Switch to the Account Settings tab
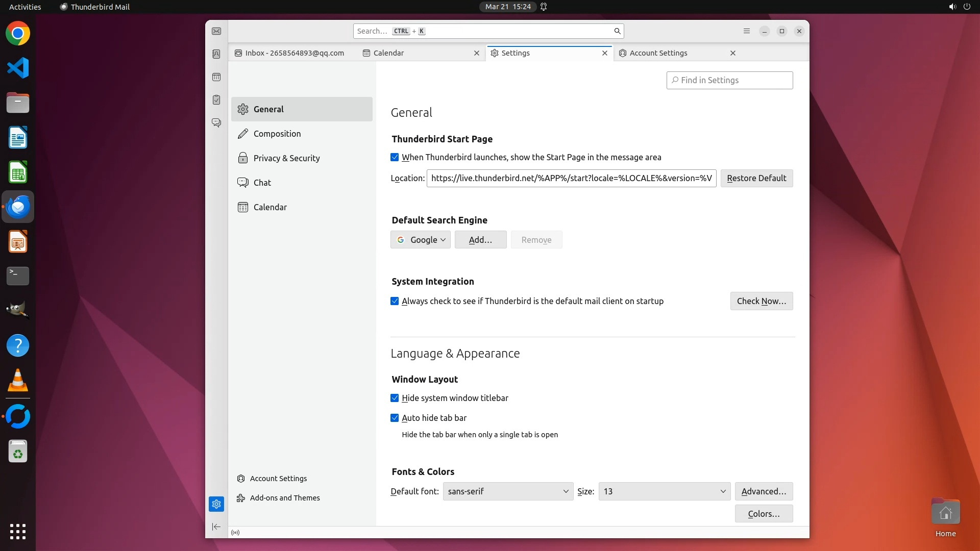Screen dimensions: 980x551 pyautogui.click(x=658, y=53)
